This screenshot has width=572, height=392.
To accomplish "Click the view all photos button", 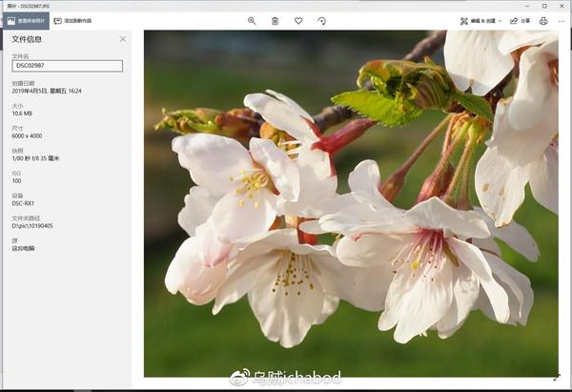I will coord(26,21).
